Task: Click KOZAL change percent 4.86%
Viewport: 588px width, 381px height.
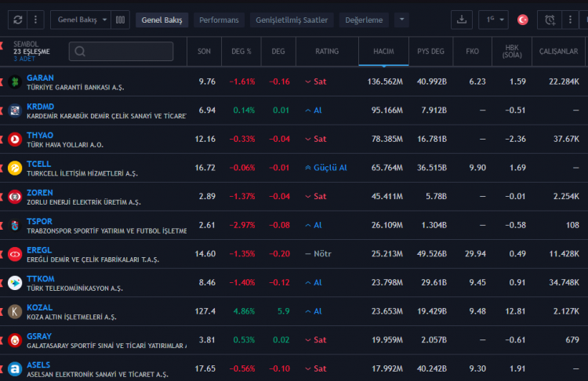Action: 244,312
